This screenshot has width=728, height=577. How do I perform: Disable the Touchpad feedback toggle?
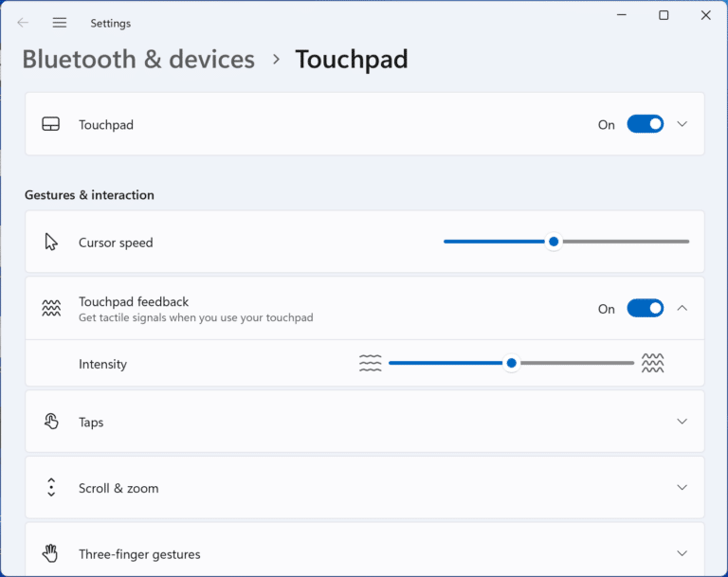pyautogui.click(x=646, y=309)
